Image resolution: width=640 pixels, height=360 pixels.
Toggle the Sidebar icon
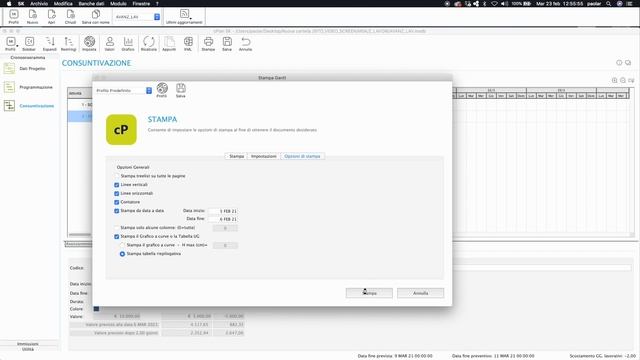tap(29, 44)
